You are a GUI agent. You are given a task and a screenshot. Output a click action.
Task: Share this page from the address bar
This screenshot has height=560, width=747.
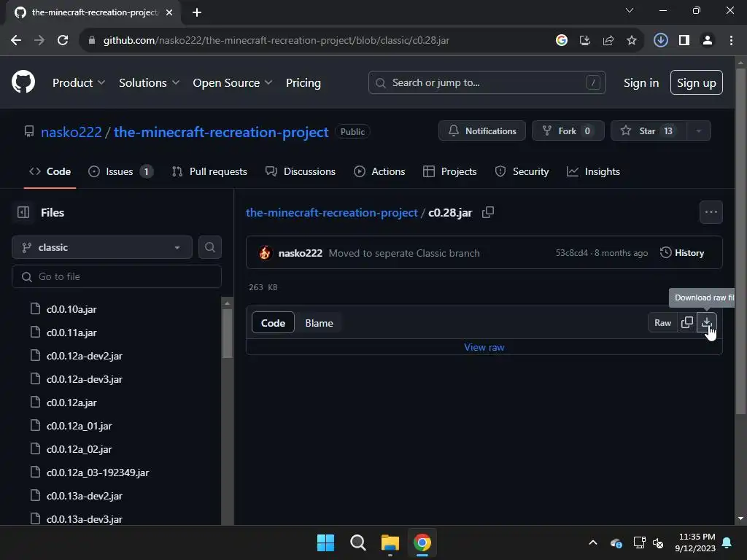[x=608, y=40]
